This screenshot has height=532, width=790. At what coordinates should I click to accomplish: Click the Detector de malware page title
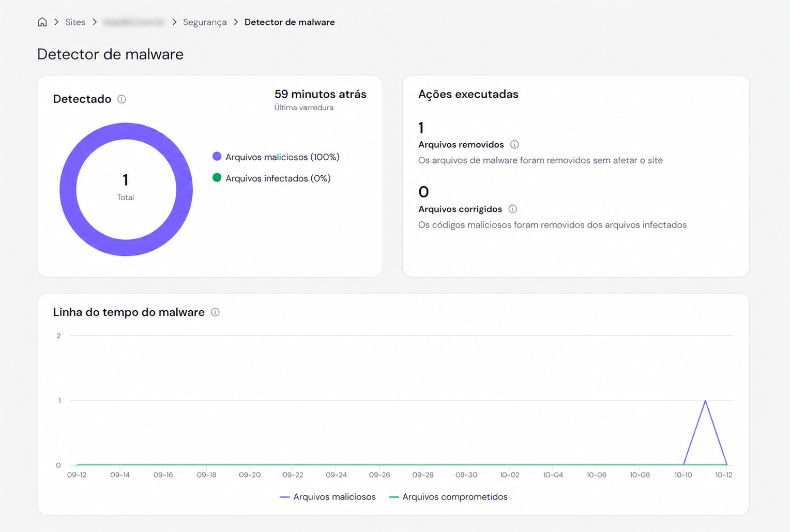(x=110, y=54)
